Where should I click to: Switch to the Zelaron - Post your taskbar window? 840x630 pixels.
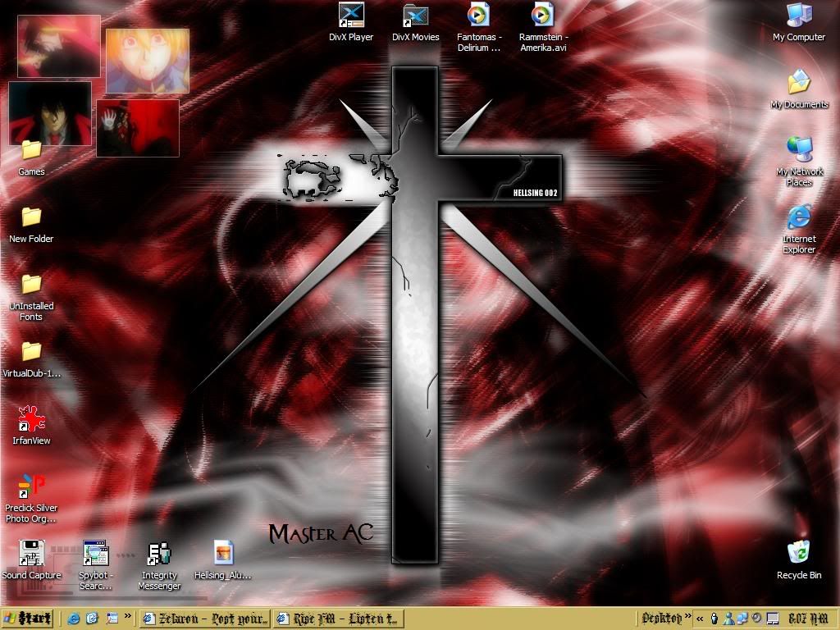[205, 619]
